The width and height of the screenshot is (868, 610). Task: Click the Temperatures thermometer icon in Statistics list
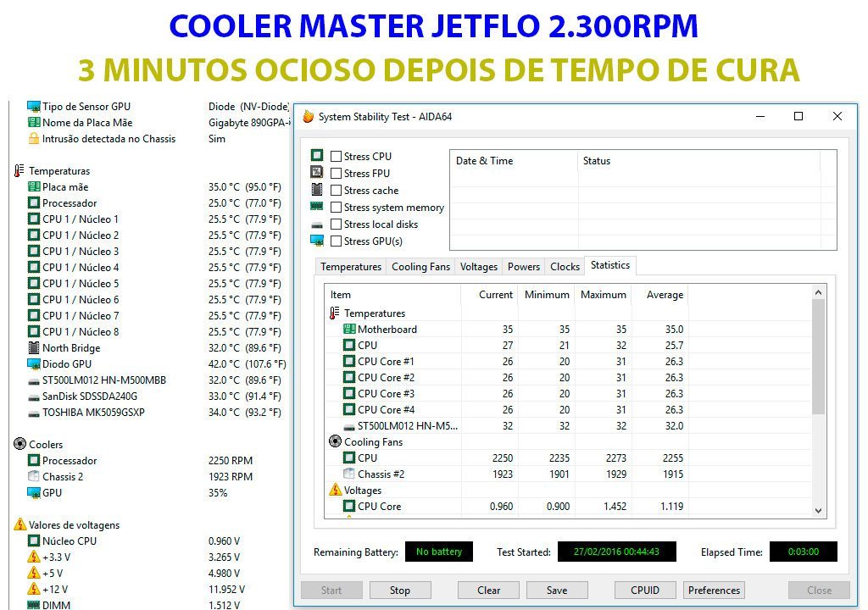click(334, 313)
